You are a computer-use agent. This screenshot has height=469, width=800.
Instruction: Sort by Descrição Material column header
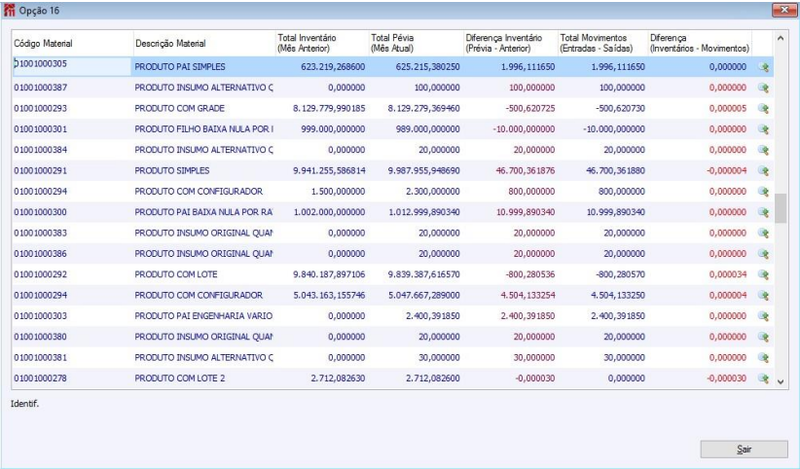point(204,43)
